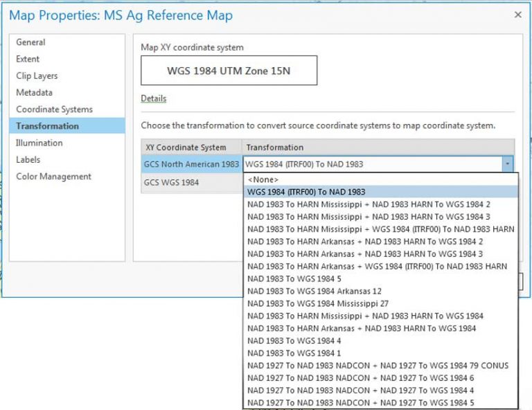Choose <None> from transformation list
Image resolution: width=532 pixels, height=410 pixels.
click(263, 179)
